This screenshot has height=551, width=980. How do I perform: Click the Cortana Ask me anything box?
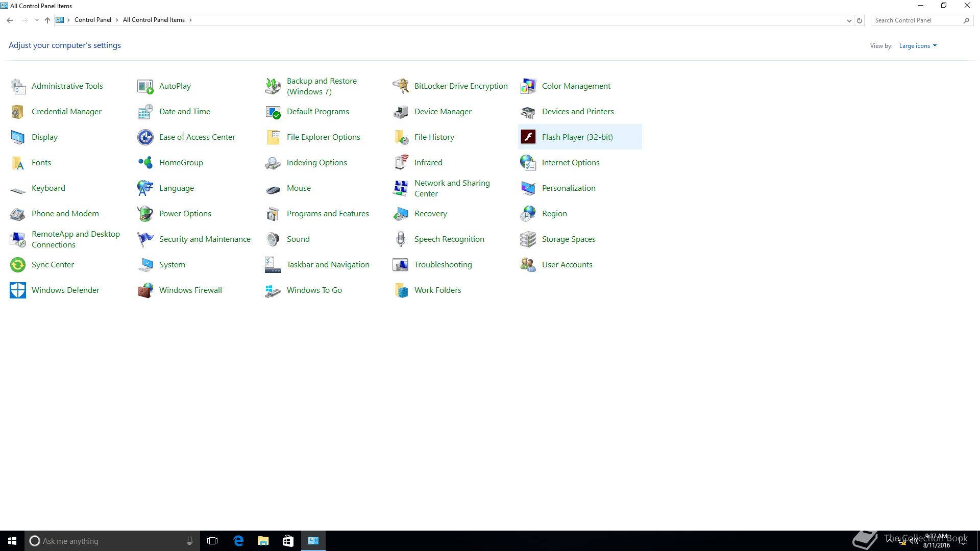pos(112,541)
